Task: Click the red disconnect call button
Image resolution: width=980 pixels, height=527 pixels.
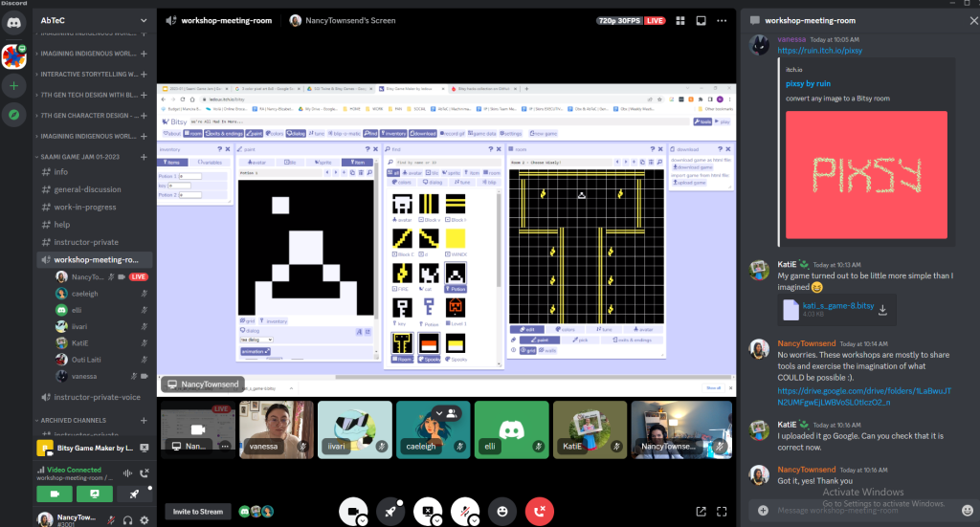Action: (539, 512)
